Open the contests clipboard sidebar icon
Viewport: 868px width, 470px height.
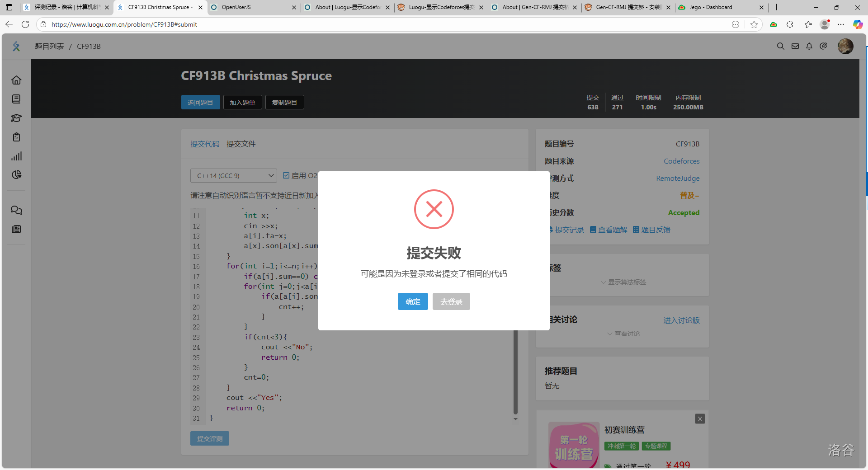(x=16, y=137)
